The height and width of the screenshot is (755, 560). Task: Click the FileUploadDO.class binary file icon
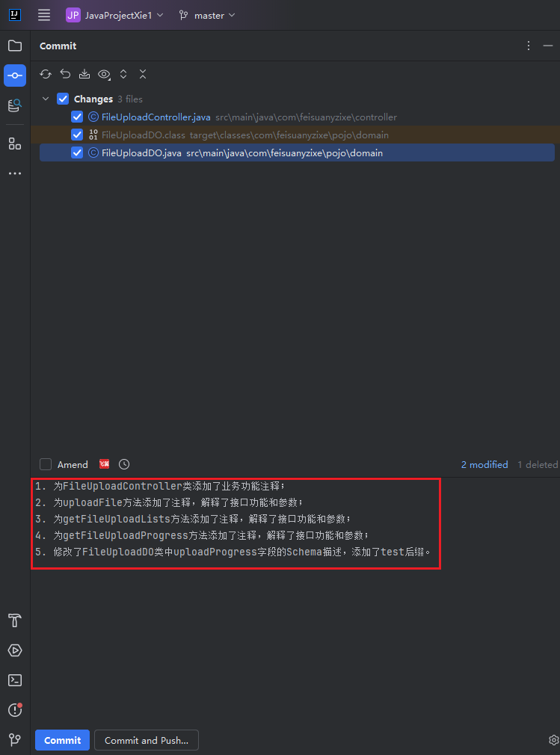pyautogui.click(x=93, y=135)
